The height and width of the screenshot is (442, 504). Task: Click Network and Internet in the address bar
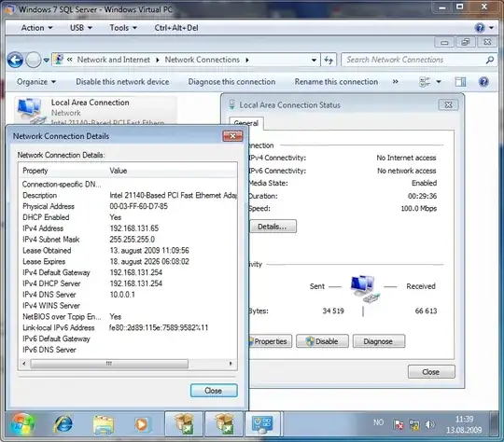114,60
